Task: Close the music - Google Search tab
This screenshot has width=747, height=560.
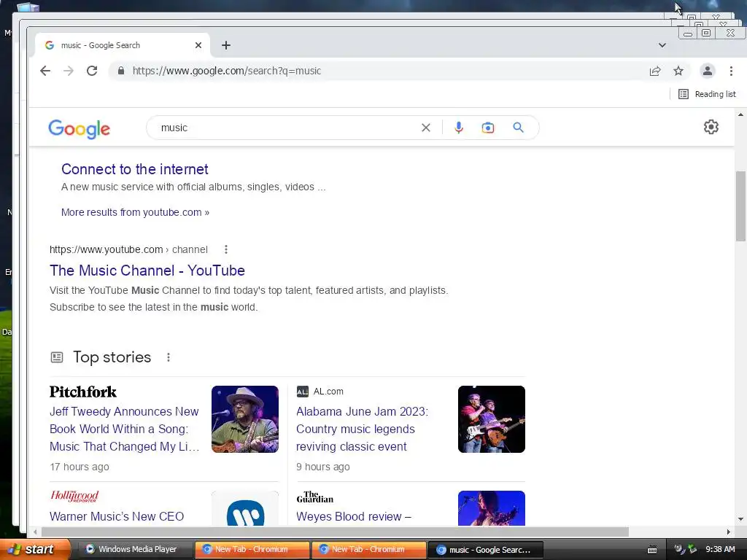Action: [198, 45]
